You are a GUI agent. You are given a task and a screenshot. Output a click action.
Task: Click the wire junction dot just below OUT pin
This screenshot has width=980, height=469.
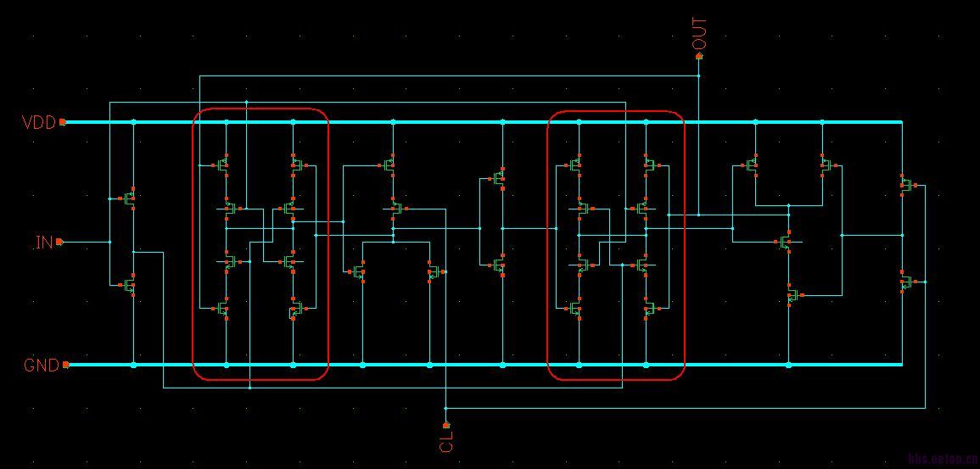click(699, 75)
